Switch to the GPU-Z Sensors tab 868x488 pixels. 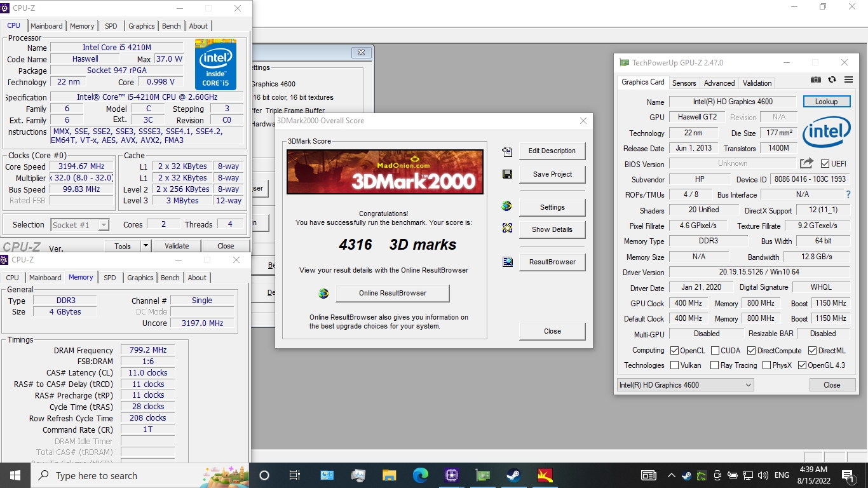[x=684, y=83]
